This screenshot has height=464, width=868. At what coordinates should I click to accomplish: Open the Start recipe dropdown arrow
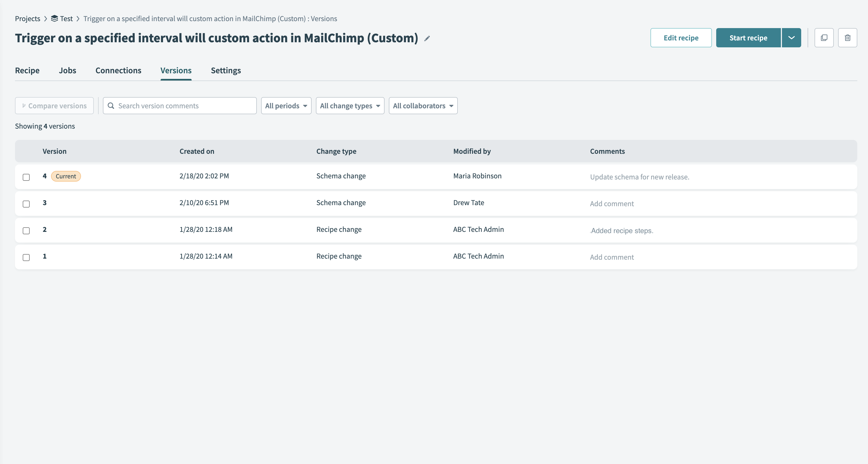791,38
